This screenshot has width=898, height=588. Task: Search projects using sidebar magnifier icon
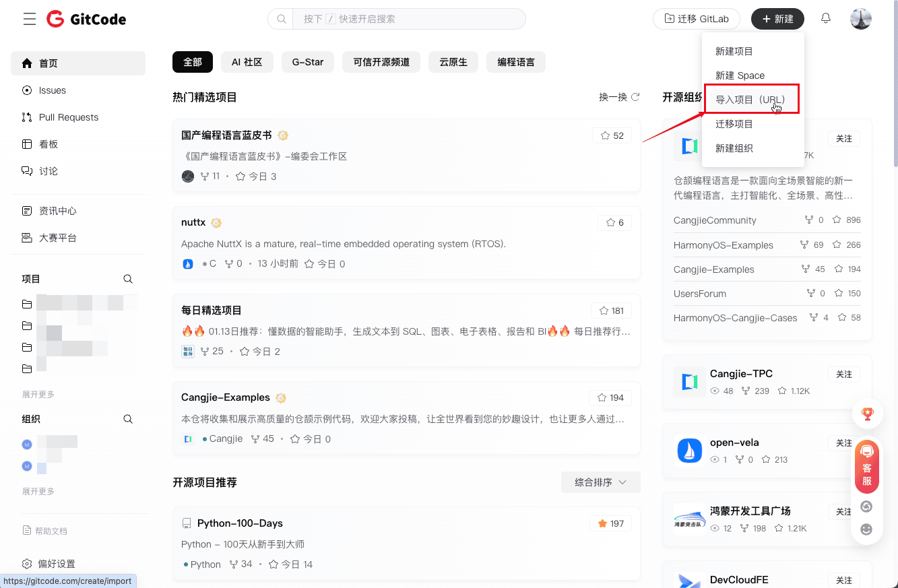point(128,279)
